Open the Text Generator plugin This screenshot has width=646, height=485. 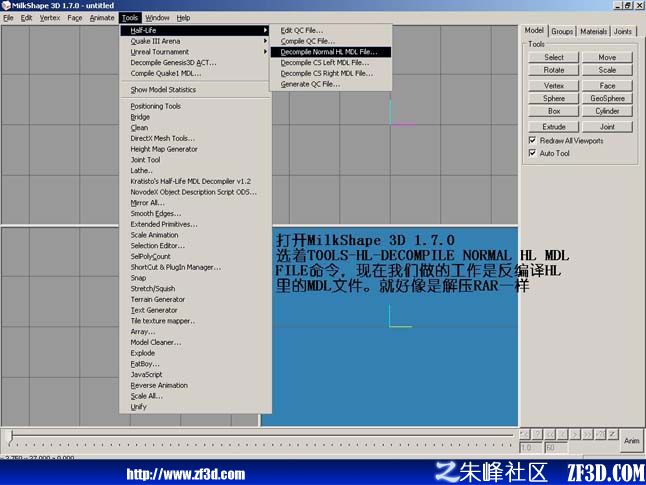click(194, 310)
